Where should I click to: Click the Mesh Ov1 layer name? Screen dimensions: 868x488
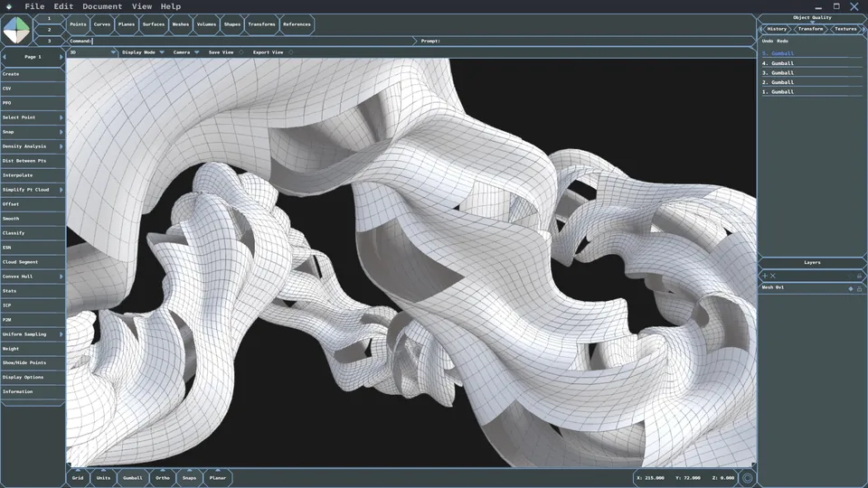point(773,287)
